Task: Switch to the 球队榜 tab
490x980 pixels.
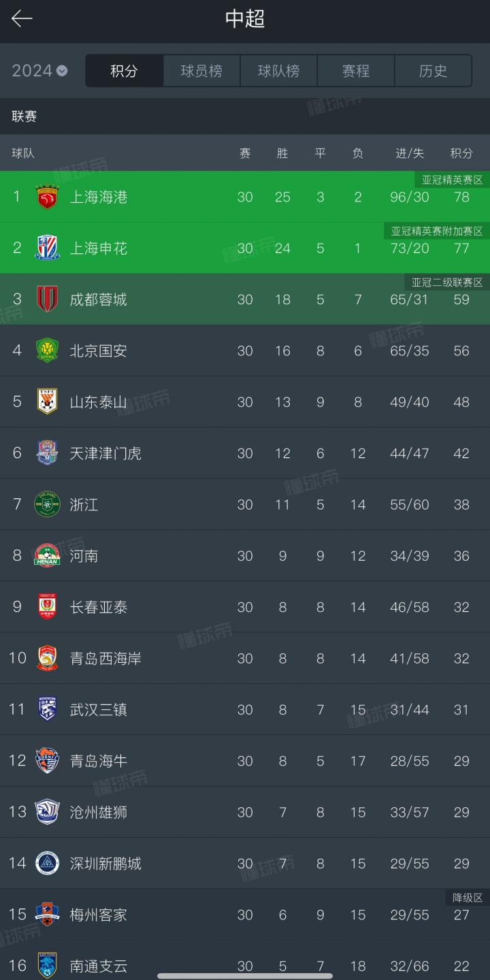Action: [x=278, y=71]
